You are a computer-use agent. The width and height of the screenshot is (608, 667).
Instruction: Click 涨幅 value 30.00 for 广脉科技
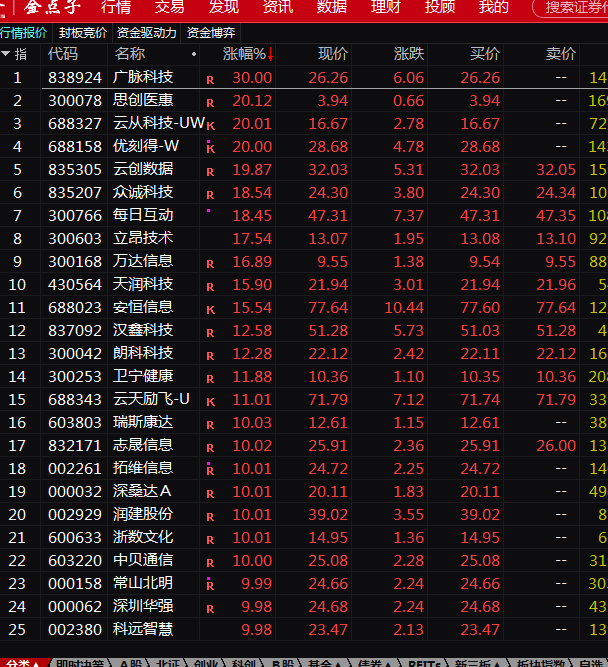point(252,77)
